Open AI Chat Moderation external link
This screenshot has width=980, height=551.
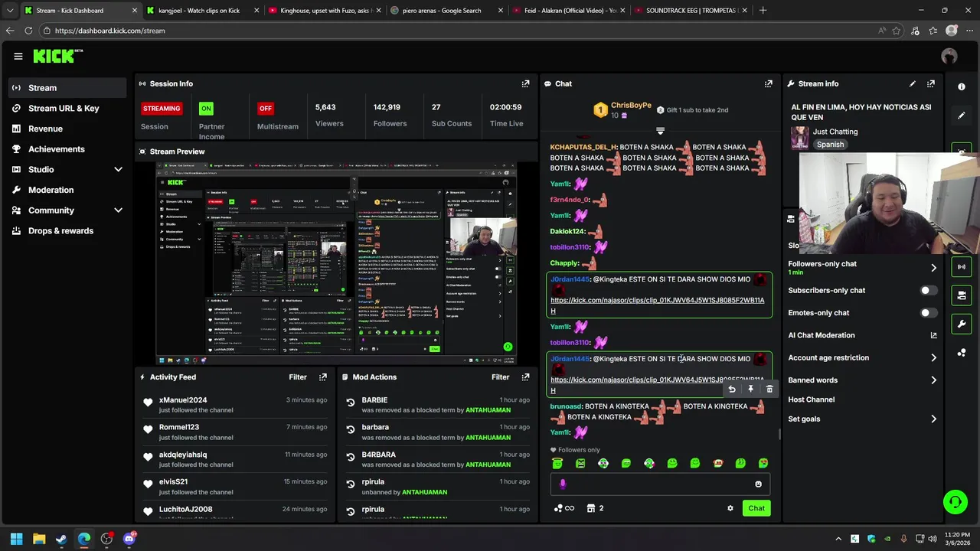click(933, 335)
